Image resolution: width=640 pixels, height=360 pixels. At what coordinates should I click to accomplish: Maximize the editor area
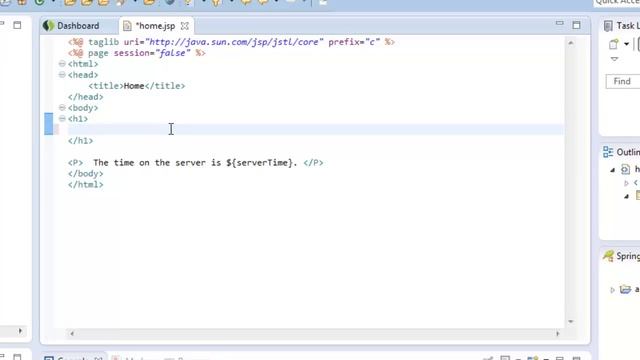pos(576,25)
